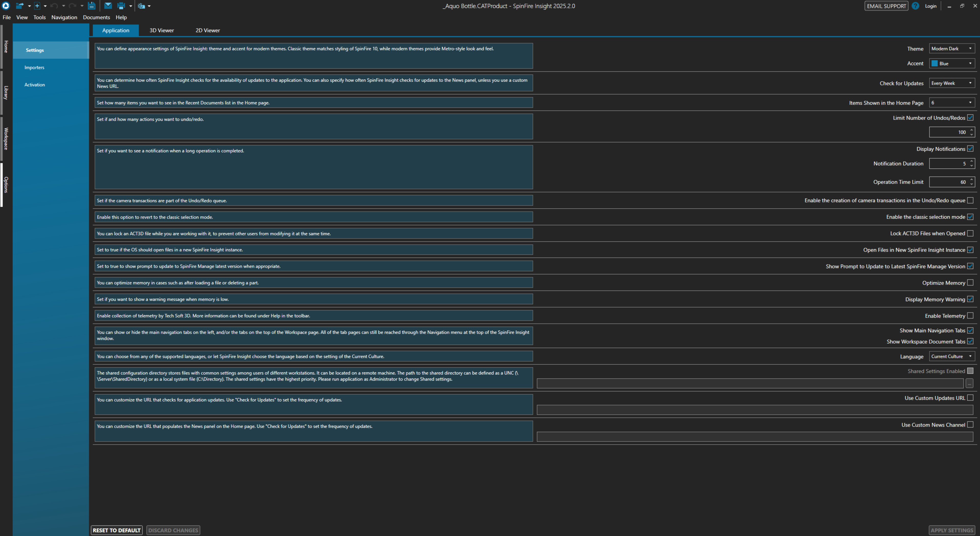
Task: Click the Email Support button
Action: coord(886,6)
